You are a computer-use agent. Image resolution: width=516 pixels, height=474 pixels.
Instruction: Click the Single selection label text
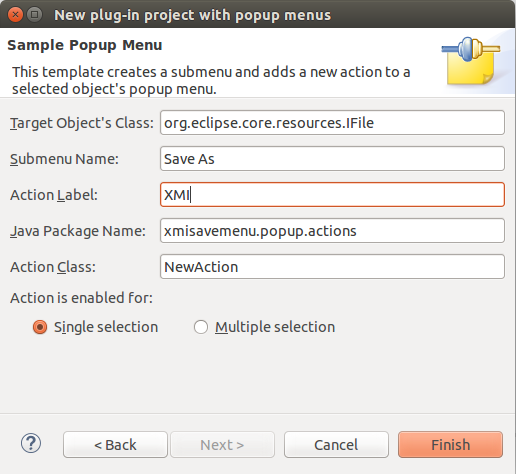[x=106, y=327]
